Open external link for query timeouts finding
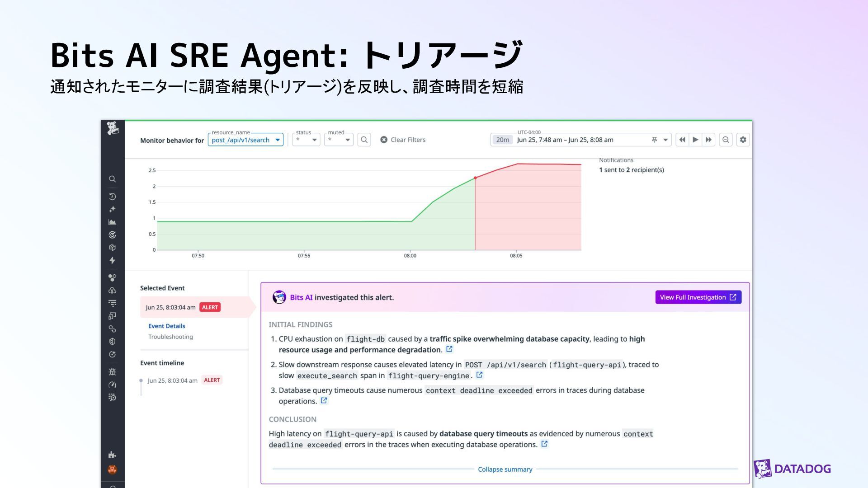The image size is (868, 488). point(324,401)
